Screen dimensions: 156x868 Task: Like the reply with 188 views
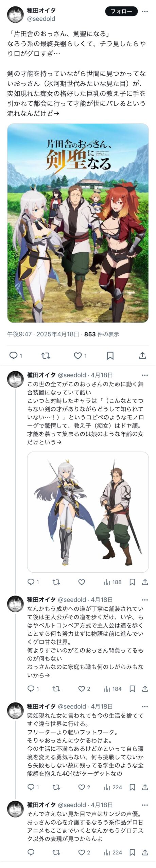pyautogui.click(x=82, y=582)
